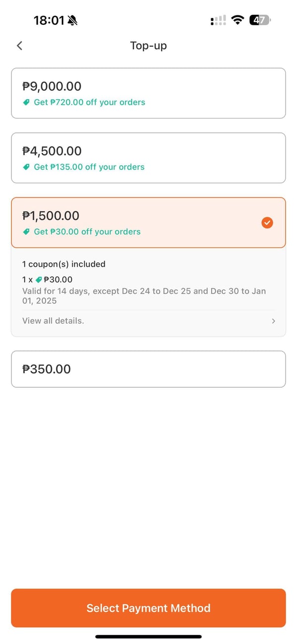Tap the Top-up title at the top
This screenshot has width=297, height=644.
(148, 45)
